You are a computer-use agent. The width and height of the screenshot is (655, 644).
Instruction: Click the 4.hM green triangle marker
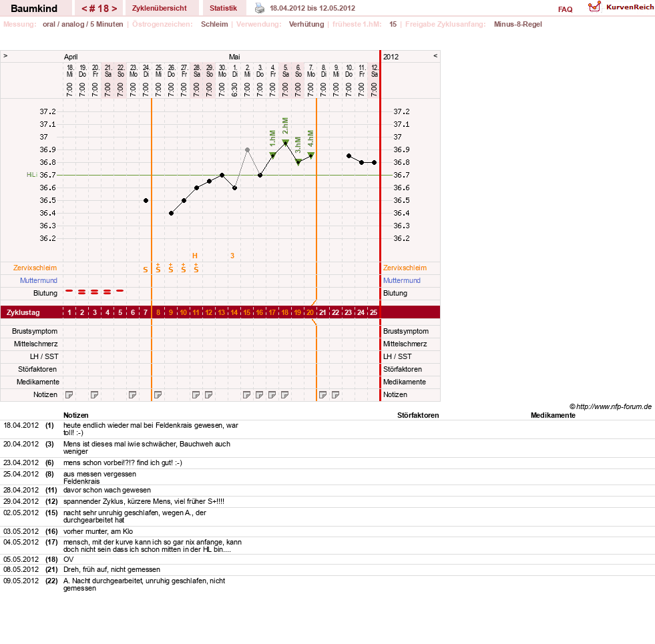[310, 155]
